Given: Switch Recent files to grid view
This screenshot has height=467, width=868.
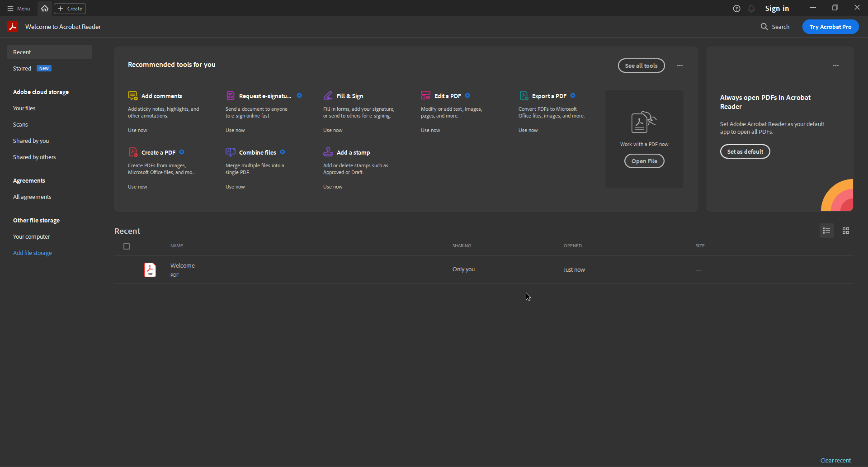Looking at the screenshot, I should coord(845,231).
